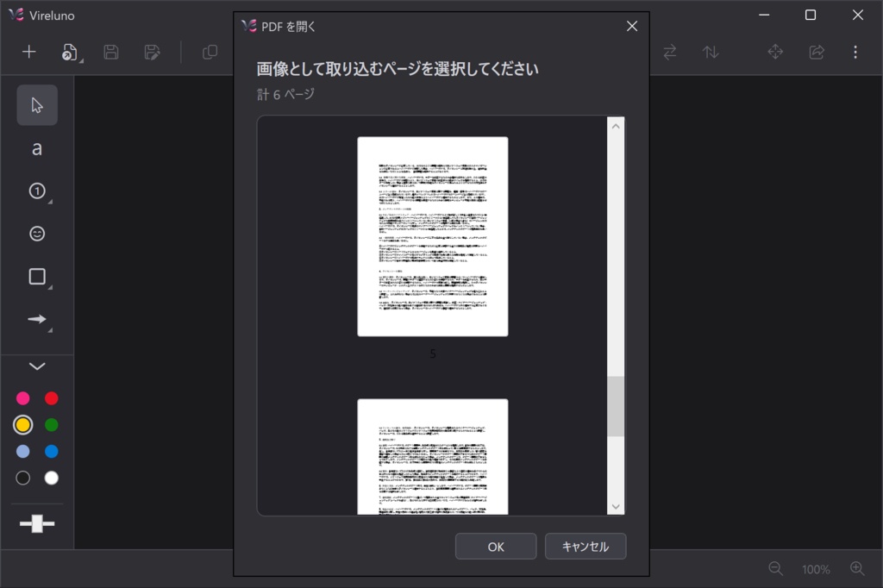Close the PDF を開く dialog
Screen dimensions: 883x588
[x=632, y=26]
